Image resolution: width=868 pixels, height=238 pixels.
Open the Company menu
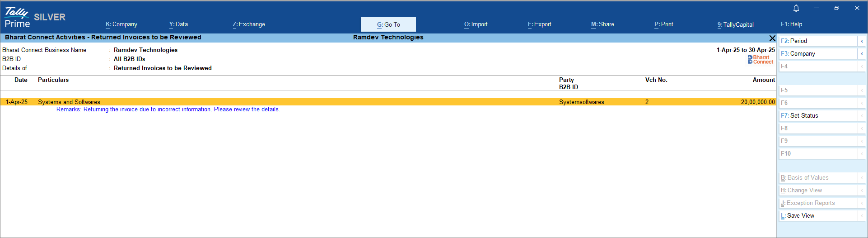121,24
